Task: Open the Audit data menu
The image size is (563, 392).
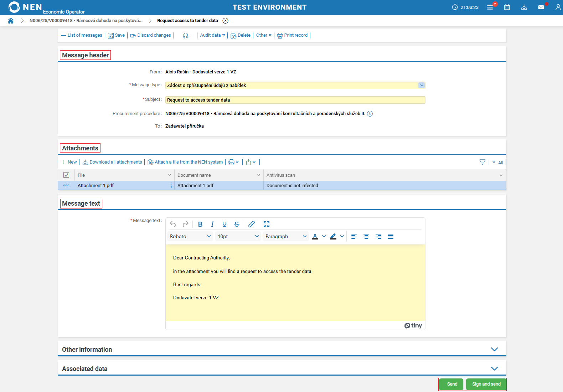Action: coord(212,35)
